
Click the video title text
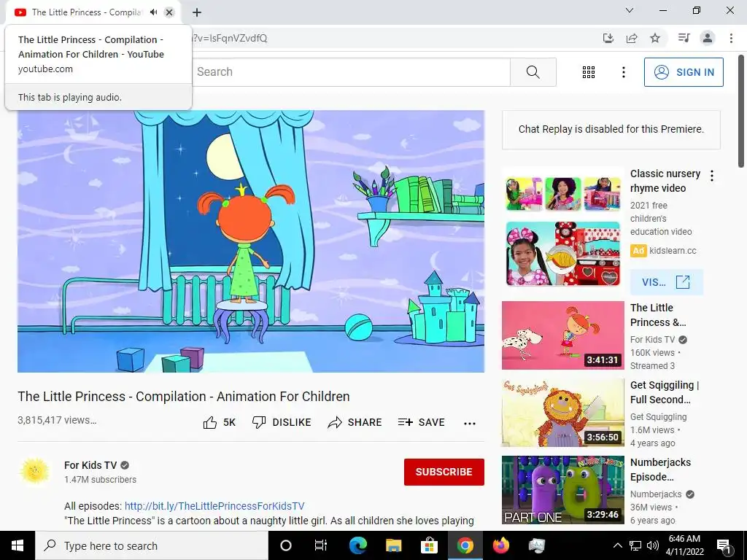[x=183, y=396]
